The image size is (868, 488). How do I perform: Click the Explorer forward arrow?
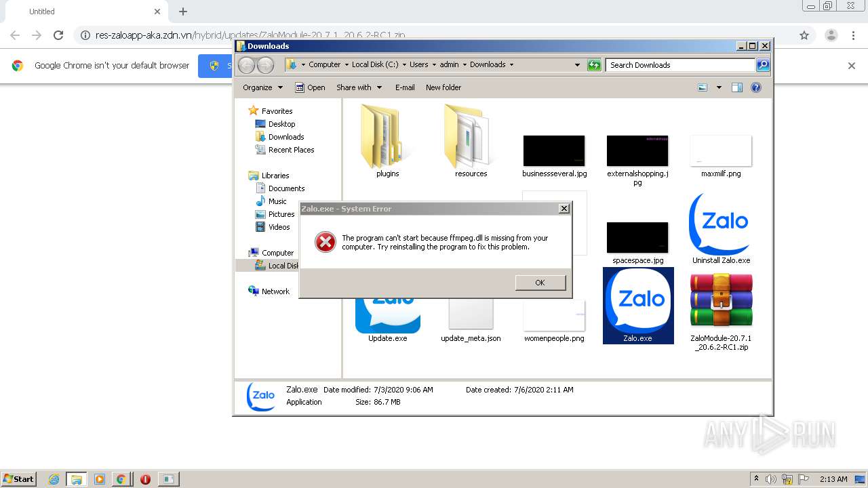coord(265,65)
